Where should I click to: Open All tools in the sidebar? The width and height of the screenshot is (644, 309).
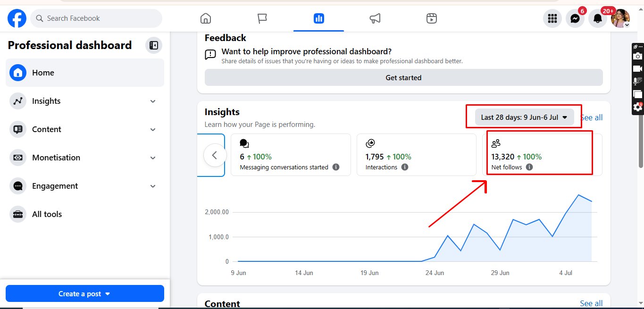85,214
